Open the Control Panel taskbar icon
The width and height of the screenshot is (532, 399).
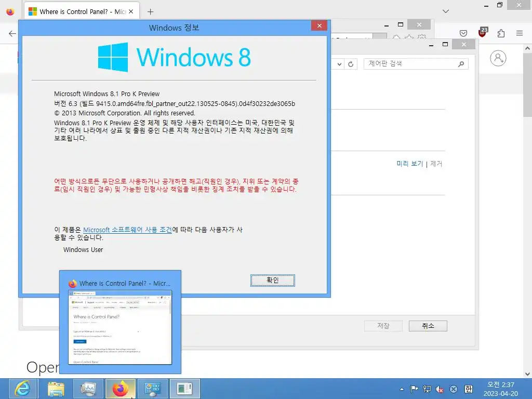pos(152,389)
